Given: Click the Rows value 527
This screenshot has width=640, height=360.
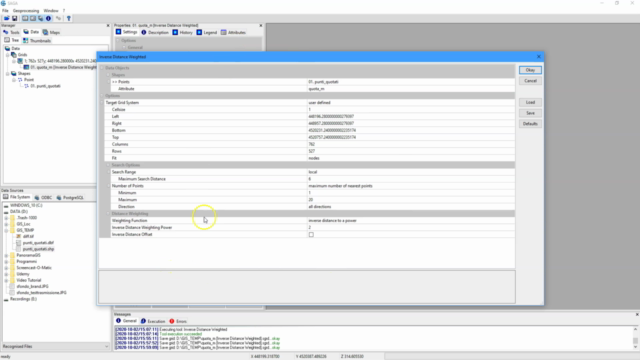Looking at the screenshot, I should [x=411, y=151].
